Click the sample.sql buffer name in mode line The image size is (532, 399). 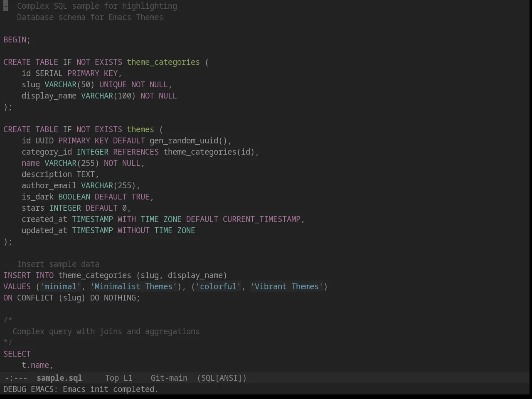(59, 378)
